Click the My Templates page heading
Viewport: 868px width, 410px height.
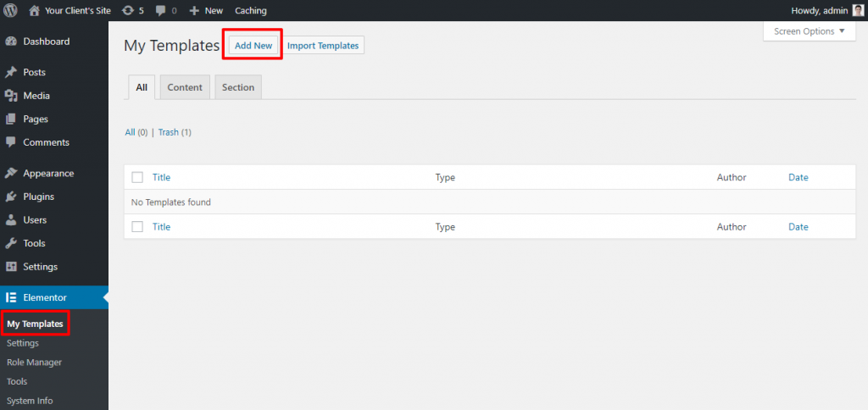pos(171,46)
